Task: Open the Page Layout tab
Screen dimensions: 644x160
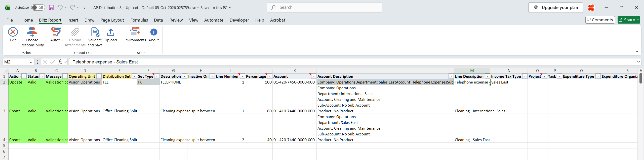Action: pyautogui.click(x=112, y=20)
